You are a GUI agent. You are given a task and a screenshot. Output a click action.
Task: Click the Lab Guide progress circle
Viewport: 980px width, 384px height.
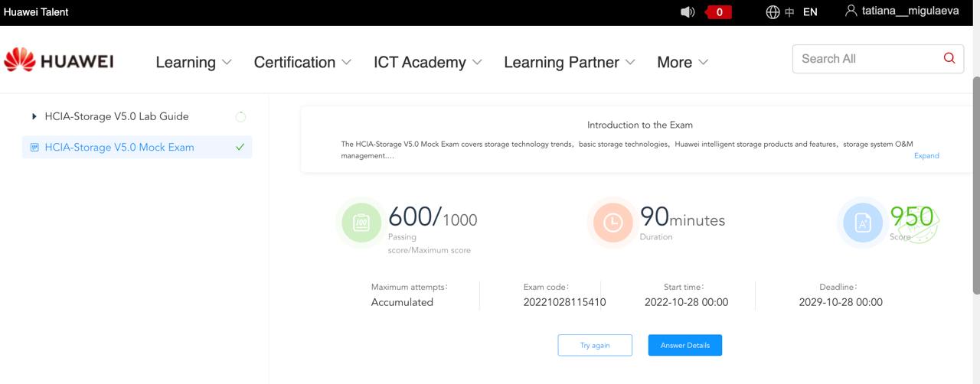pyautogui.click(x=240, y=117)
